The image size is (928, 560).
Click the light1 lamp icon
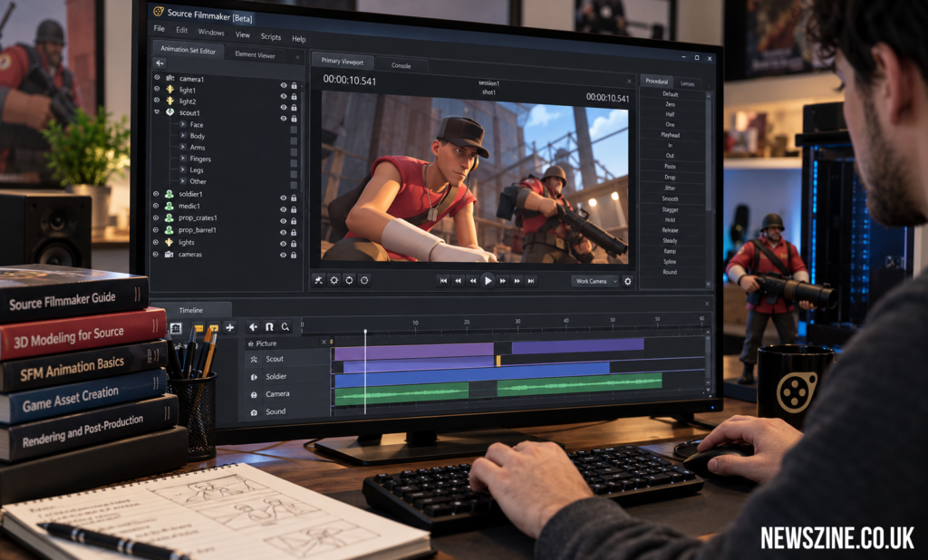(169, 90)
